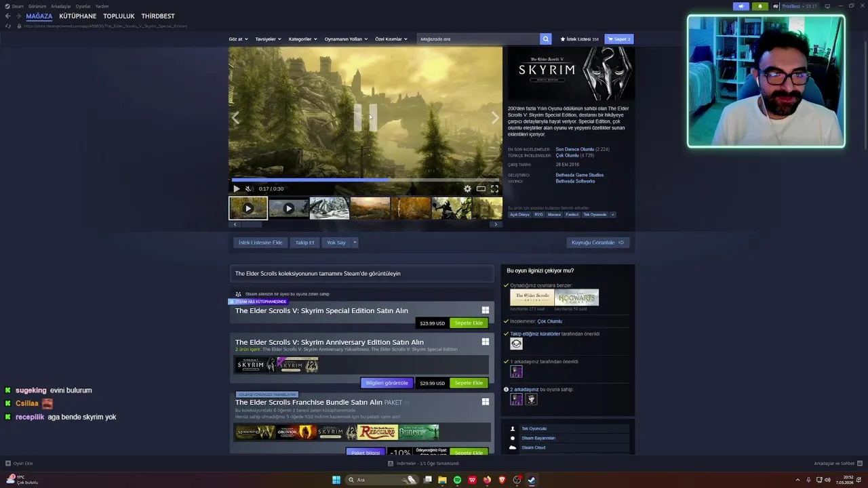Viewport: 868px width, 488px height.
Task: Click Oyun Ekle at bottom left
Action: [x=19, y=464]
